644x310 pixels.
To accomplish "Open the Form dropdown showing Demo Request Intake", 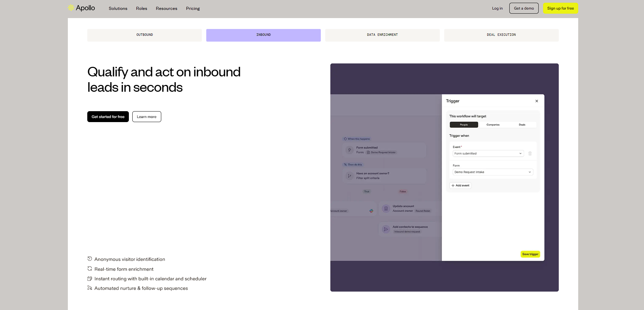I will click(492, 172).
